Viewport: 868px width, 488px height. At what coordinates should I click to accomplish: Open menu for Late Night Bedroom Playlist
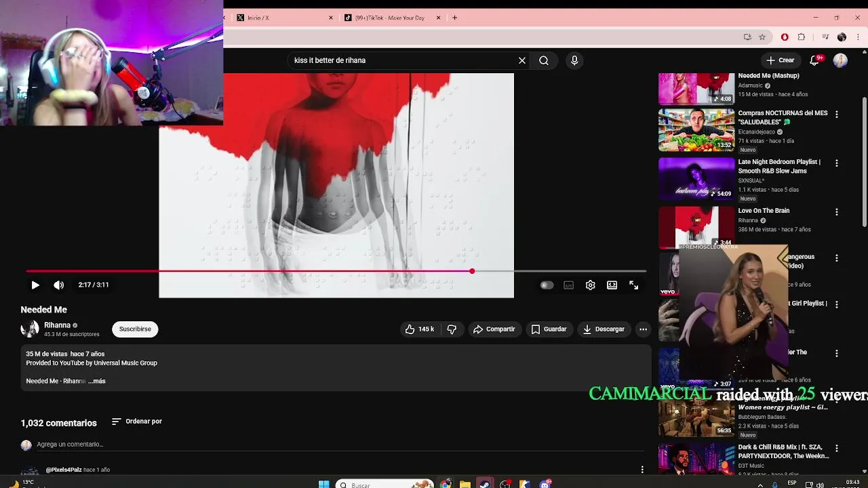click(837, 163)
